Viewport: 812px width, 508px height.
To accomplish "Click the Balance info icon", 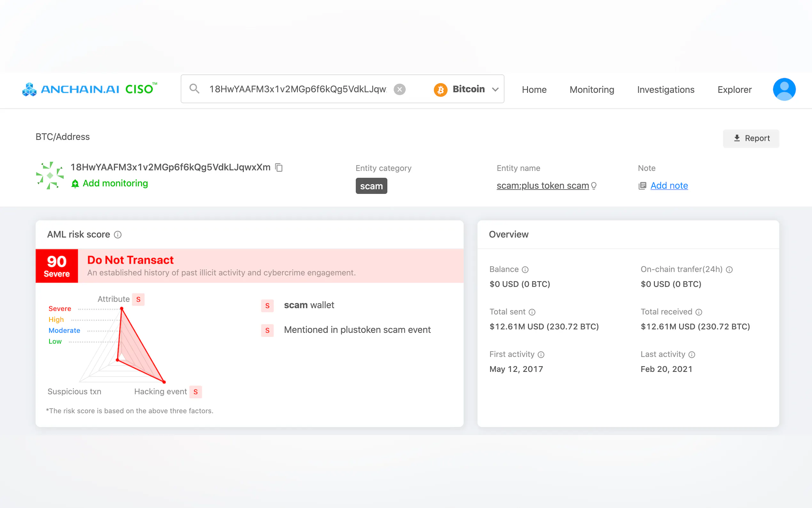I will (525, 269).
